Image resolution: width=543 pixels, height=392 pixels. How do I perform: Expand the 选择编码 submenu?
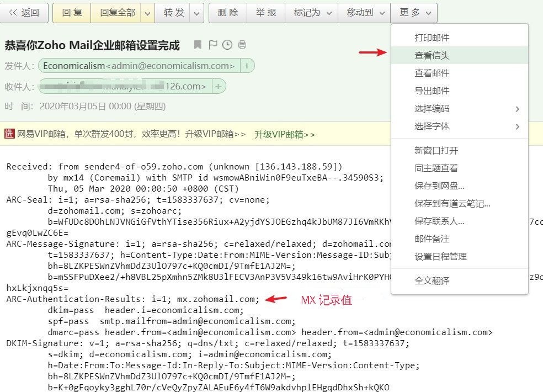point(460,108)
